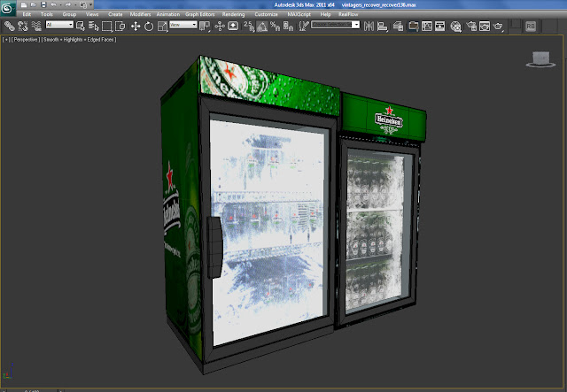Viewport: 567px width, 392px height.
Task: Select the large Heineken fridge door handle
Action: click(214, 248)
